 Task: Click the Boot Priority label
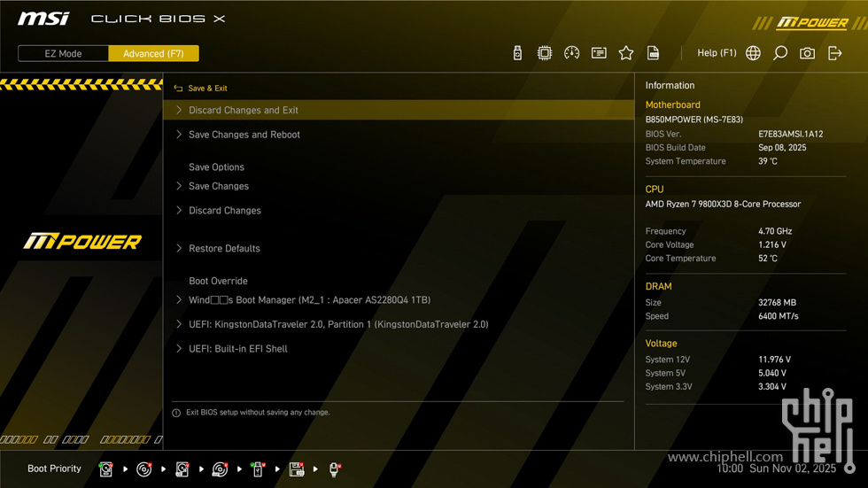pos(54,469)
